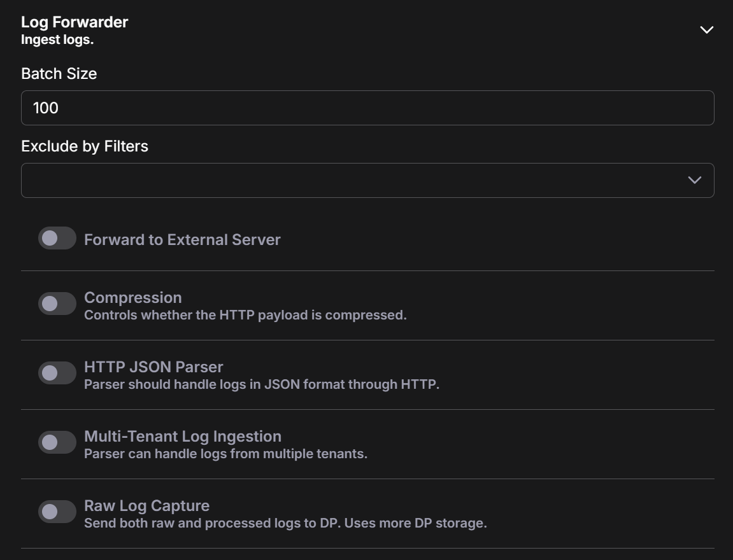Enable the Forward to External Server toggle
733x560 pixels.
pos(57,239)
